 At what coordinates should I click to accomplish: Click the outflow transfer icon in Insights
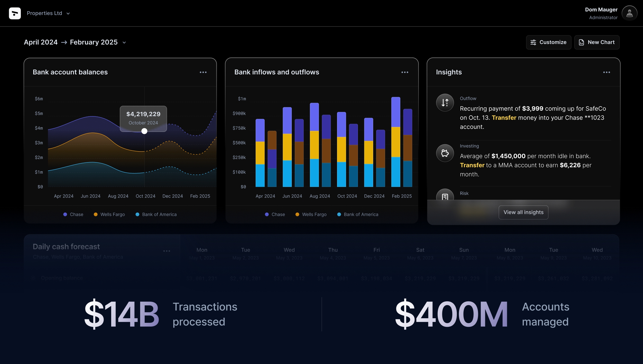coord(445,102)
